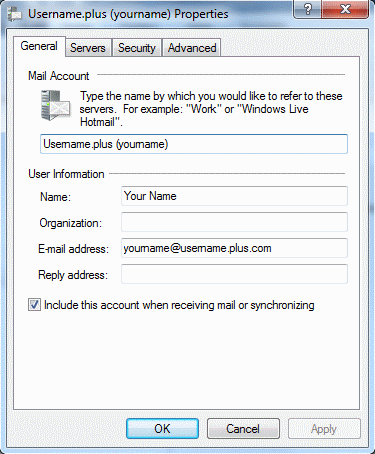Click the User Information section label
Viewport: 375px width, 454px height.
[x=66, y=174]
